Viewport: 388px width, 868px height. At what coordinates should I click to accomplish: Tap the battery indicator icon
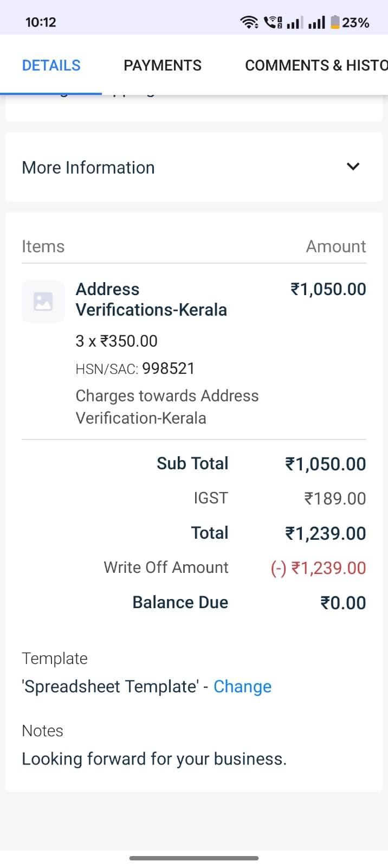click(335, 22)
